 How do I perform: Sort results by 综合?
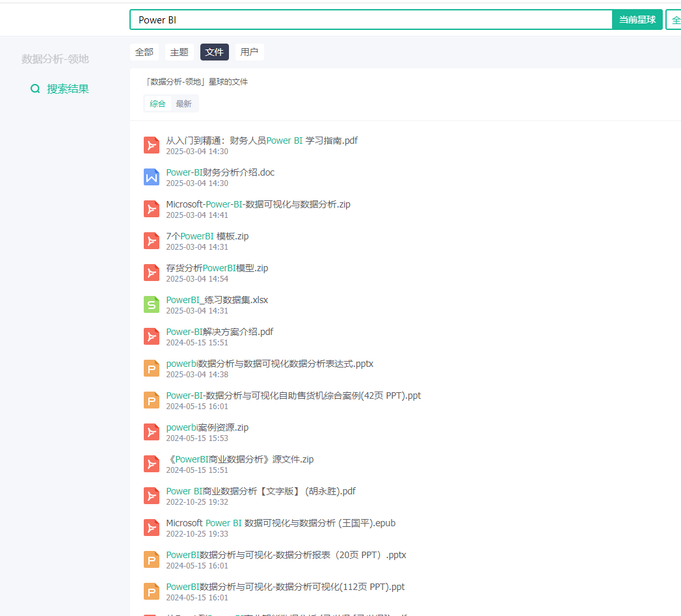(157, 104)
